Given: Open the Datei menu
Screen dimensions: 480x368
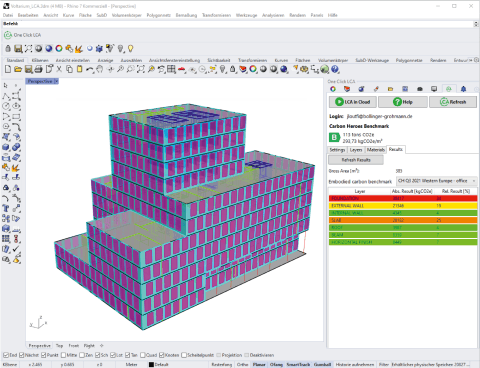Looking at the screenshot, I should click(x=8, y=15).
